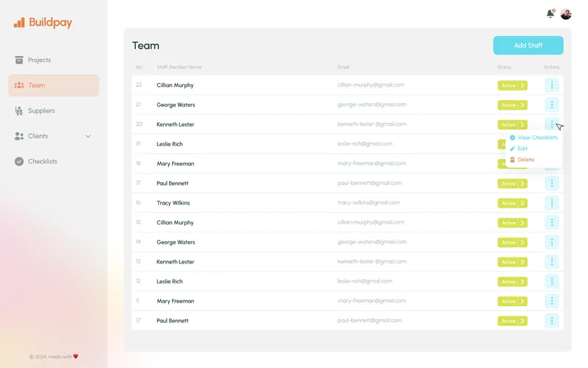
Task: Open Active status dropdown for row 13 Kenneth Lester
Action: click(x=512, y=262)
